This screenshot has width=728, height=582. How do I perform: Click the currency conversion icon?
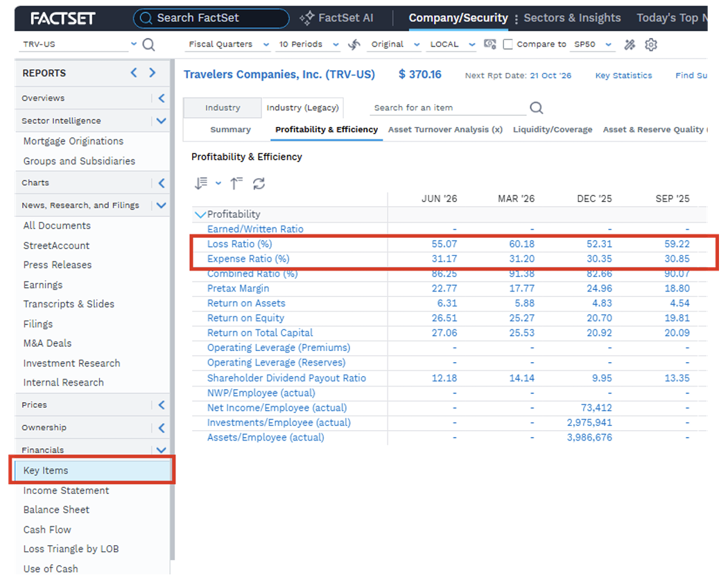pyautogui.click(x=489, y=44)
